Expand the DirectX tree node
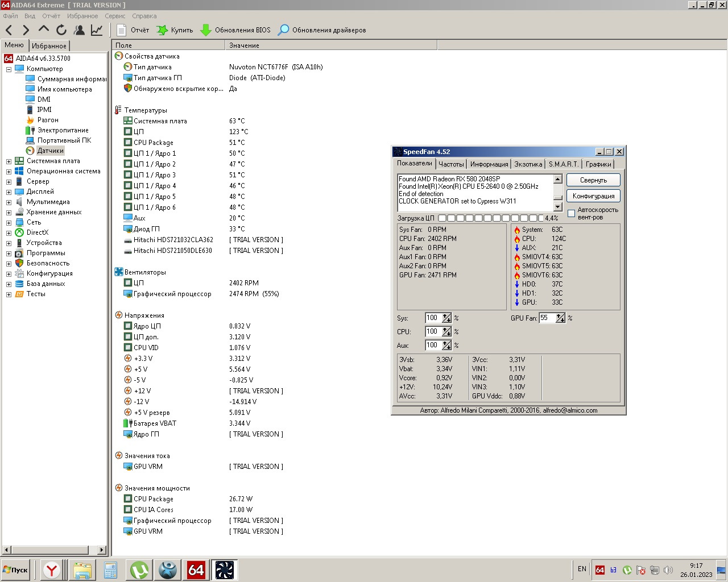Image resolution: width=728 pixels, height=582 pixels. [9, 233]
